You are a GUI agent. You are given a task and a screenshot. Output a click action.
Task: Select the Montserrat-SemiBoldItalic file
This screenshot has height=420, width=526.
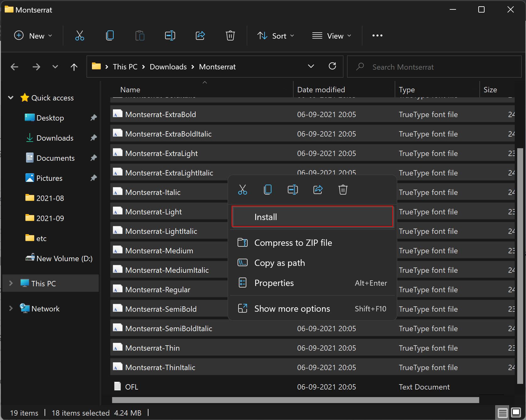(312, 328)
